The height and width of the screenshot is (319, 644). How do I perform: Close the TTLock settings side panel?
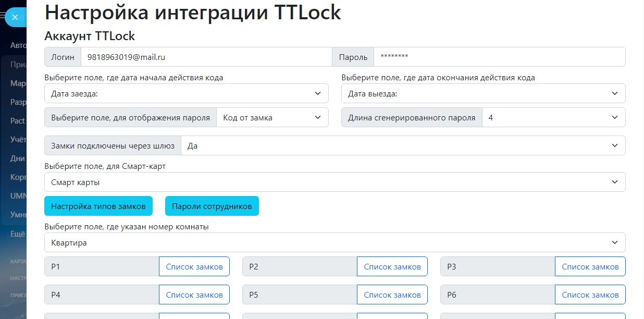(x=15, y=17)
